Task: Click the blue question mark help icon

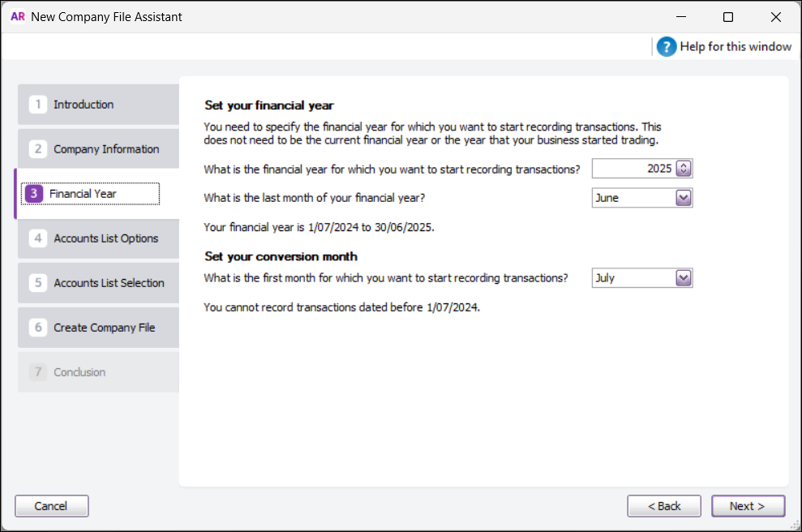Action: (666, 46)
